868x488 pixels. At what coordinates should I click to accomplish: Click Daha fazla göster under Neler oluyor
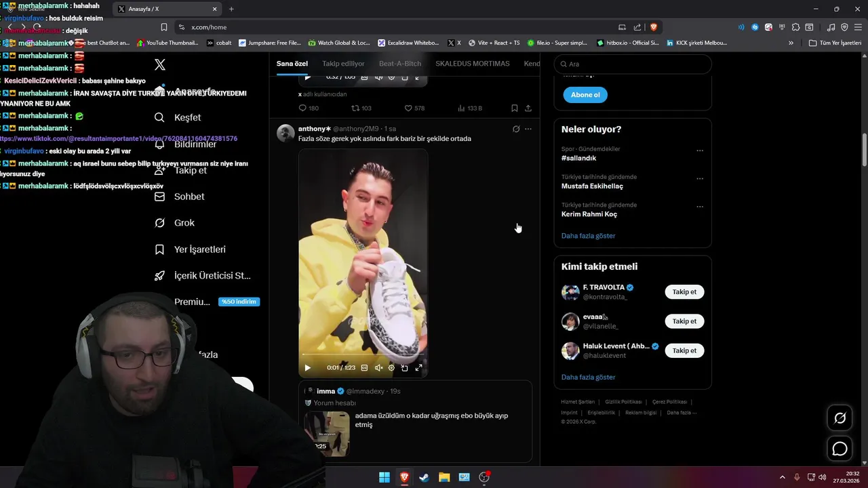pyautogui.click(x=588, y=236)
